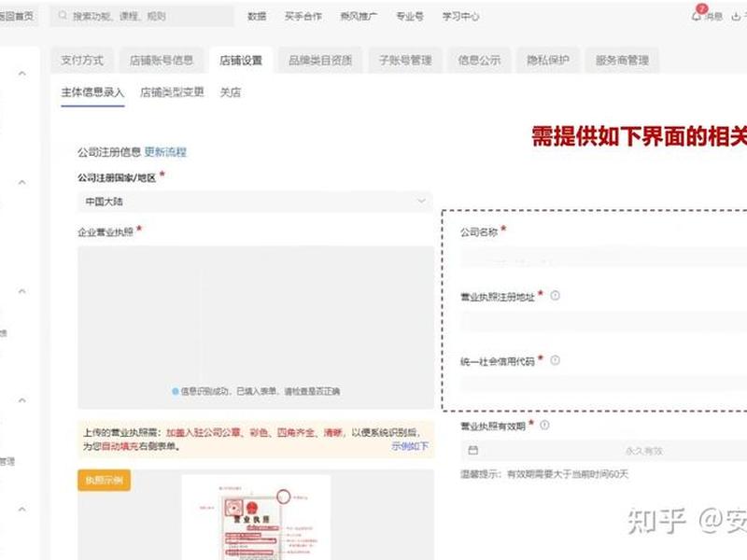Click the magnifier search icon

(x=63, y=16)
